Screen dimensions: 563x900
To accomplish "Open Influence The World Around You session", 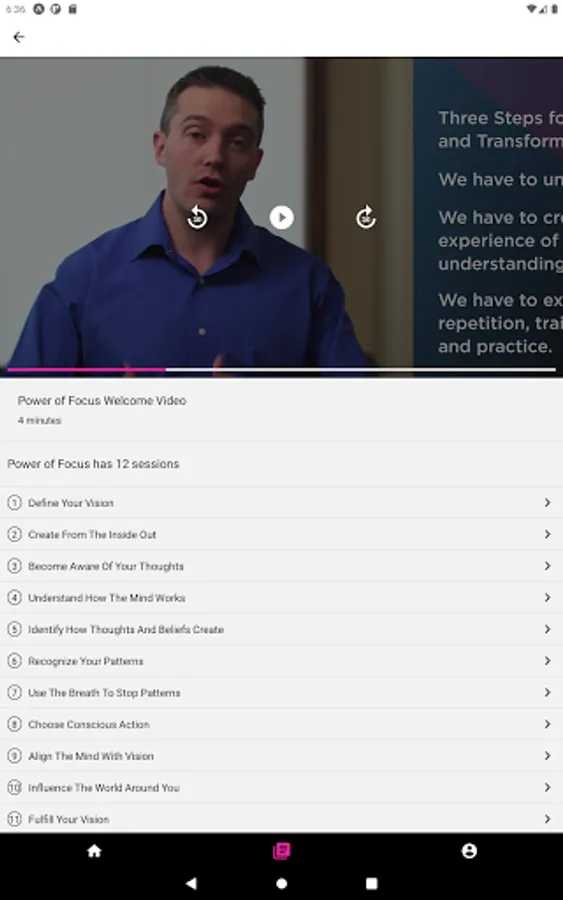I will pos(281,787).
